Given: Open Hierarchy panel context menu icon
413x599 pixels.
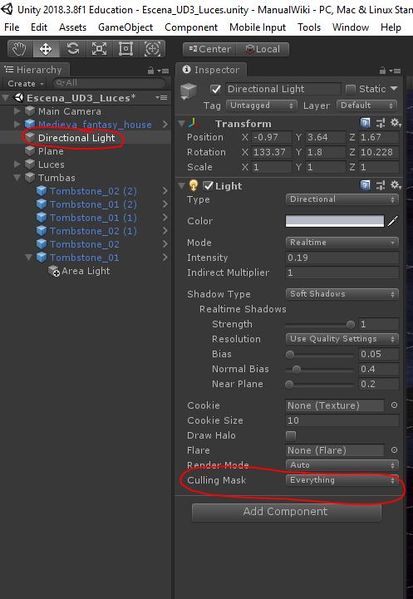Looking at the screenshot, I should (x=164, y=71).
